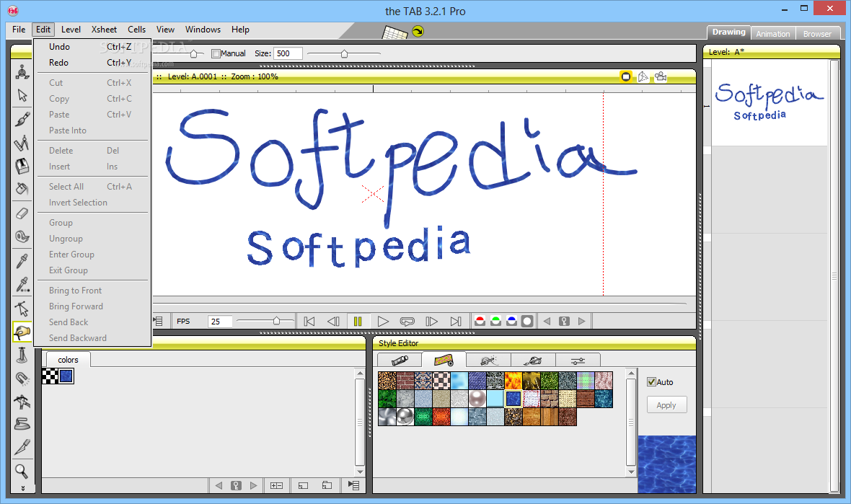Pick the pearl sphere texture swatch
Viewport: 851px width, 504px height.
point(477,399)
